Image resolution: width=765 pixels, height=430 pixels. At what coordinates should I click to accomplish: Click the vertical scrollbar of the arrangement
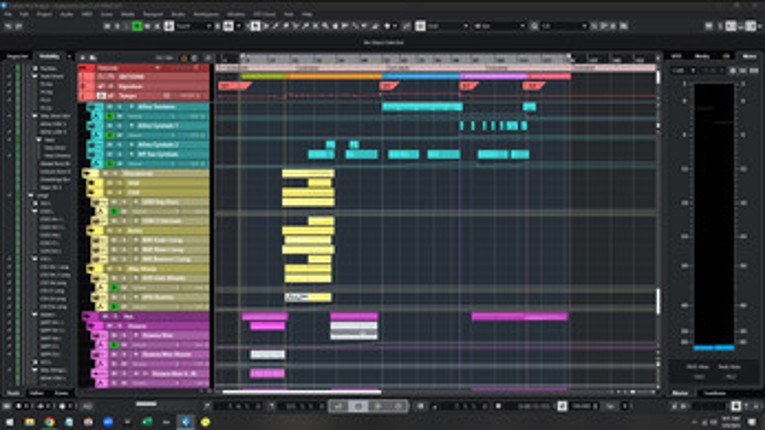(657, 300)
